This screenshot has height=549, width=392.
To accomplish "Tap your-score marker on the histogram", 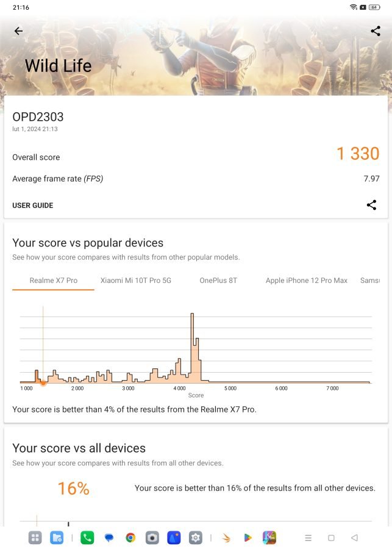I will [x=43, y=383].
